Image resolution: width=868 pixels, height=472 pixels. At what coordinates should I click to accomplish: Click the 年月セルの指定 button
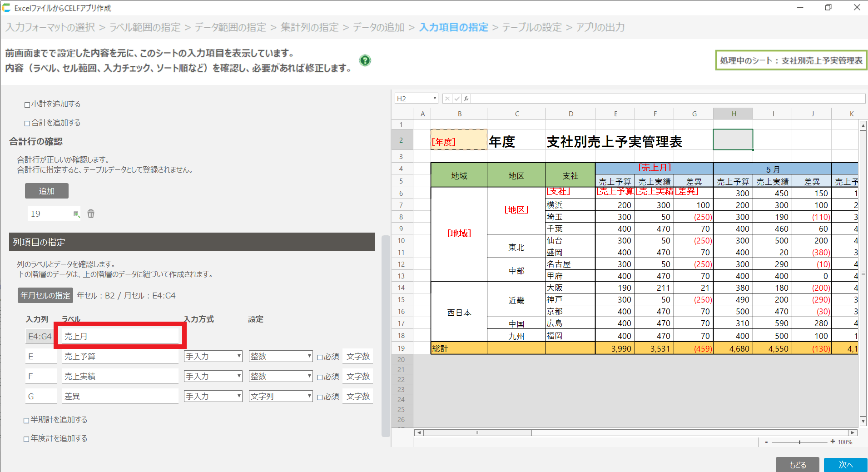pyautogui.click(x=45, y=295)
